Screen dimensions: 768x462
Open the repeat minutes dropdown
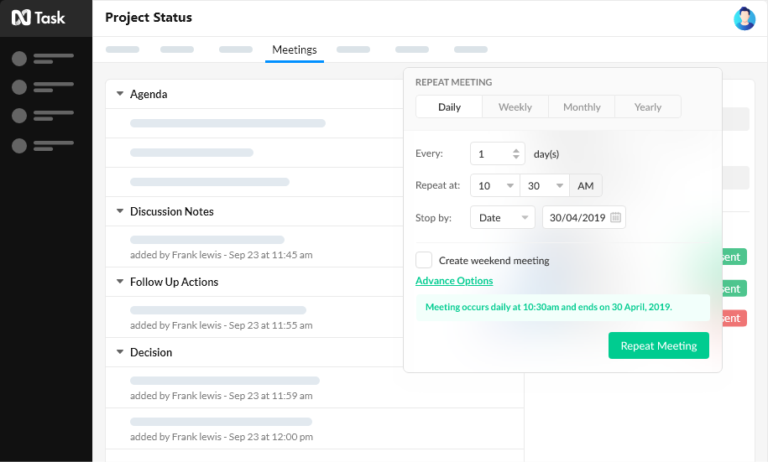tap(545, 186)
